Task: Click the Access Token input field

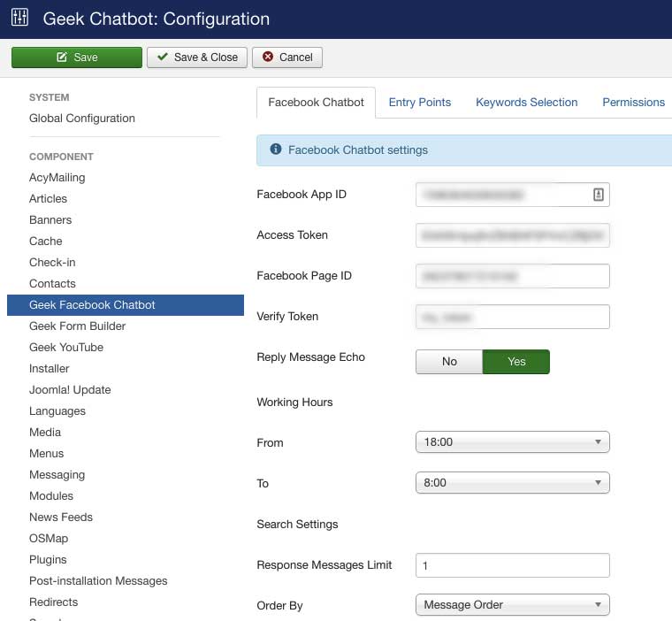Action: click(x=513, y=235)
